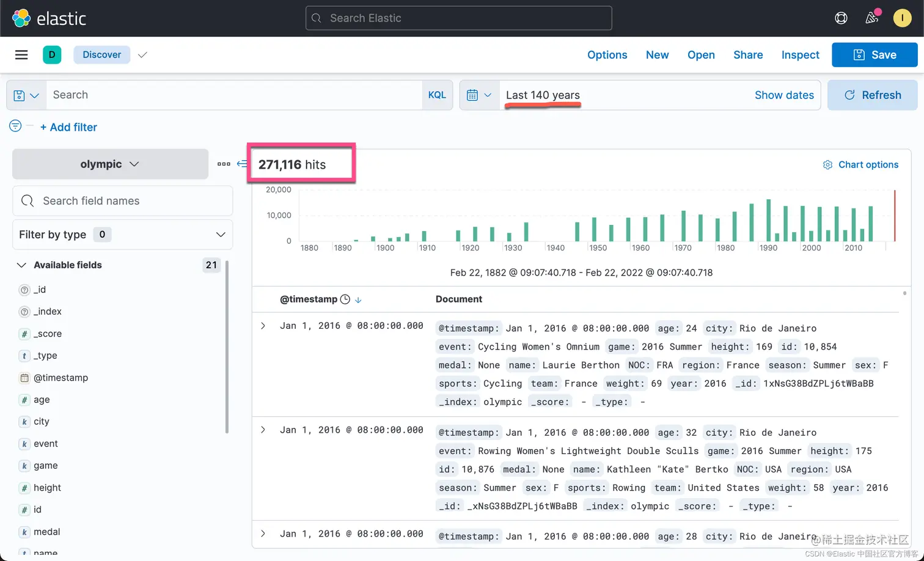The image size is (924, 561).
Task: Click the @timestamp date field icon
Action: pyautogui.click(x=24, y=378)
